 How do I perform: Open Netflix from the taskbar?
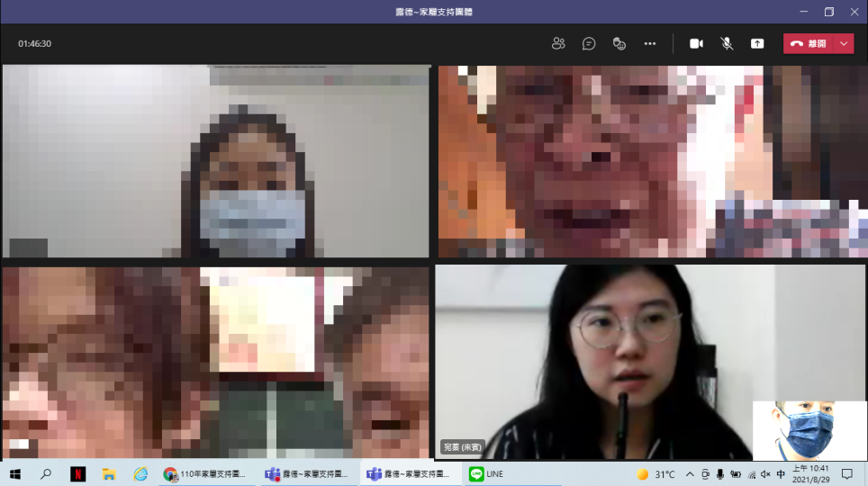78,474
